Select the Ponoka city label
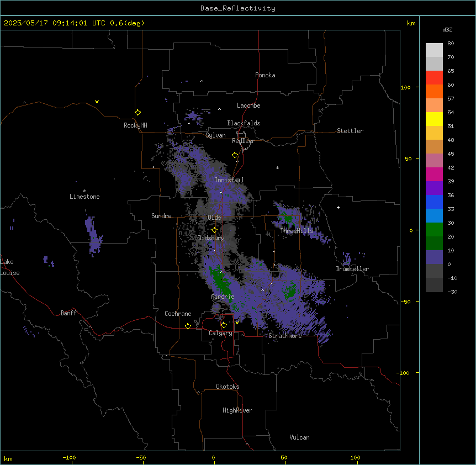This screenshot has width=476, height=465. (x=265, y=75)
